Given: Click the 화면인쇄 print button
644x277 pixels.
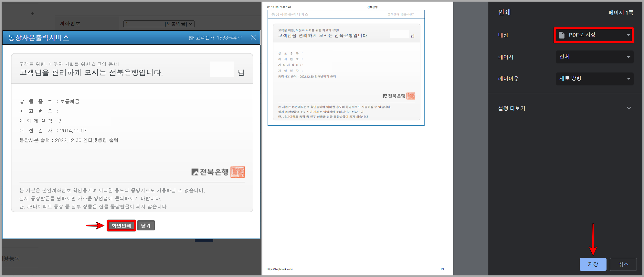Looking at the screenshot, I should point(121,226).
